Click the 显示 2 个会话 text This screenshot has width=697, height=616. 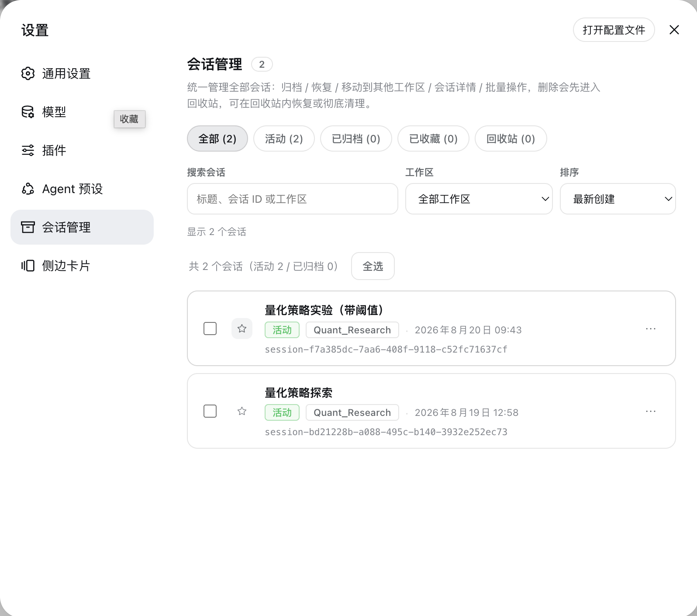[x=217, y=232]
